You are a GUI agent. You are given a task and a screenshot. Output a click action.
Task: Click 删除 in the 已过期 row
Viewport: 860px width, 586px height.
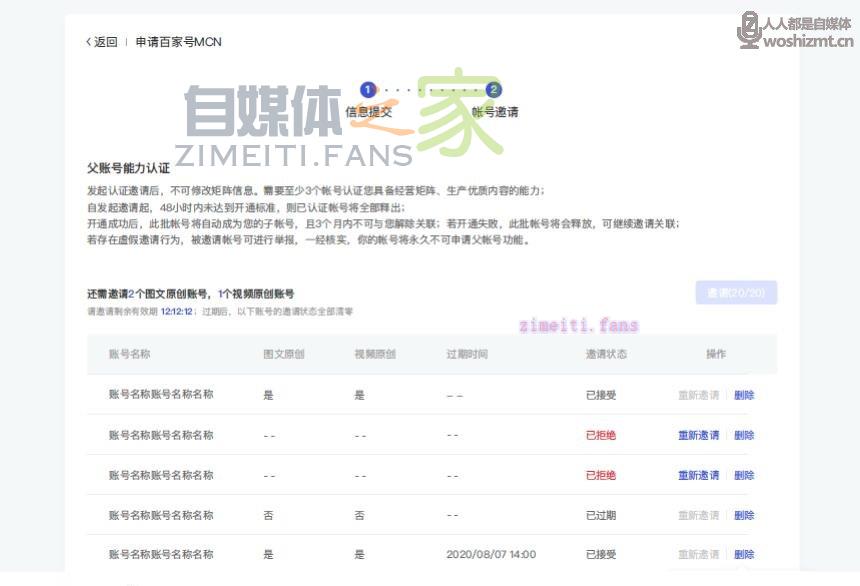click(744, 515)
